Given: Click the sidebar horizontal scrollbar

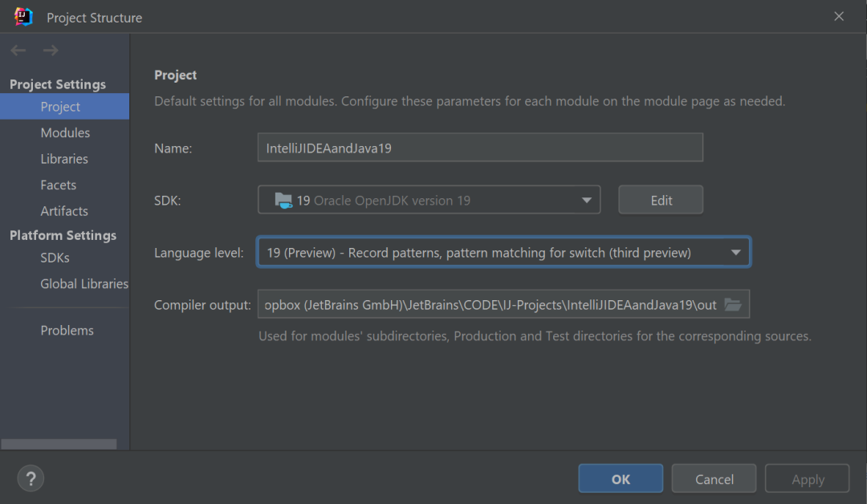Looking at the screenshot, I should 59,444.
